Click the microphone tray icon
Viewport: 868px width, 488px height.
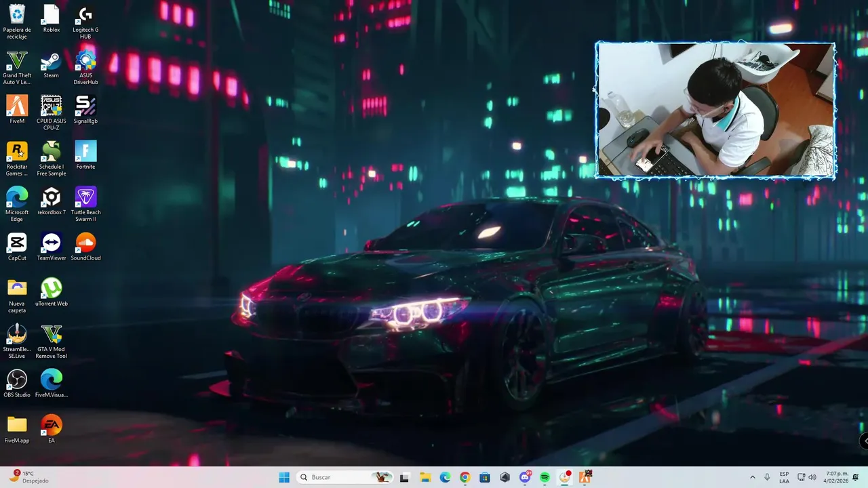point(767,477)
